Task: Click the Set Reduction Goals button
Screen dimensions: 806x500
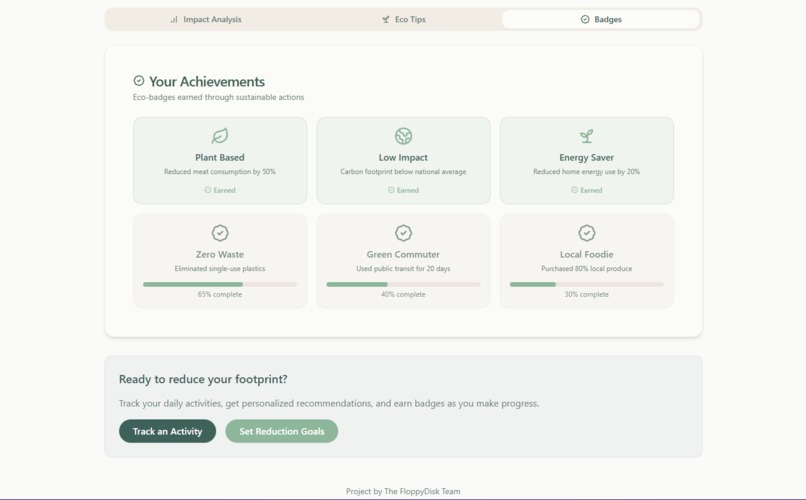Action: click(282, 431)
